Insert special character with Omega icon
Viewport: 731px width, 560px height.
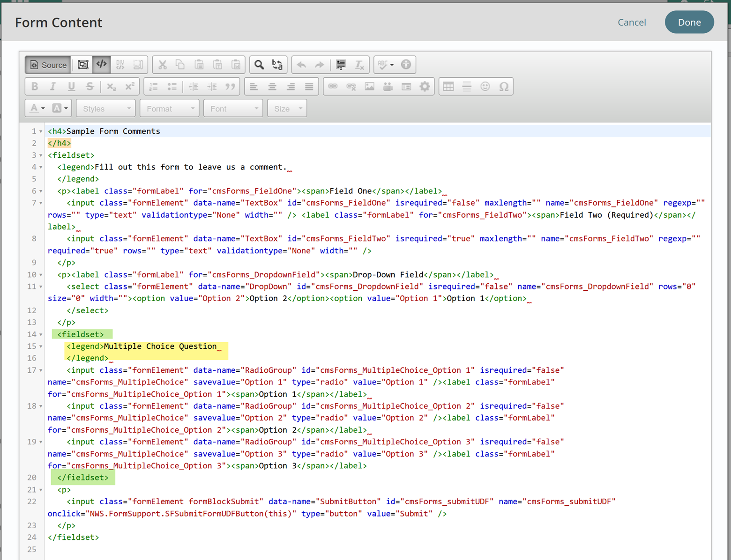(x=504, y=87)
